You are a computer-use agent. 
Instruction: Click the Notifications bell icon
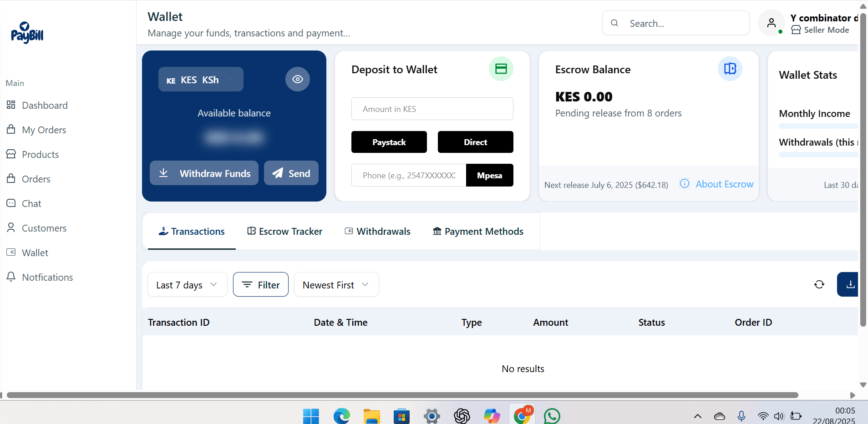click(x=11, y=277)
